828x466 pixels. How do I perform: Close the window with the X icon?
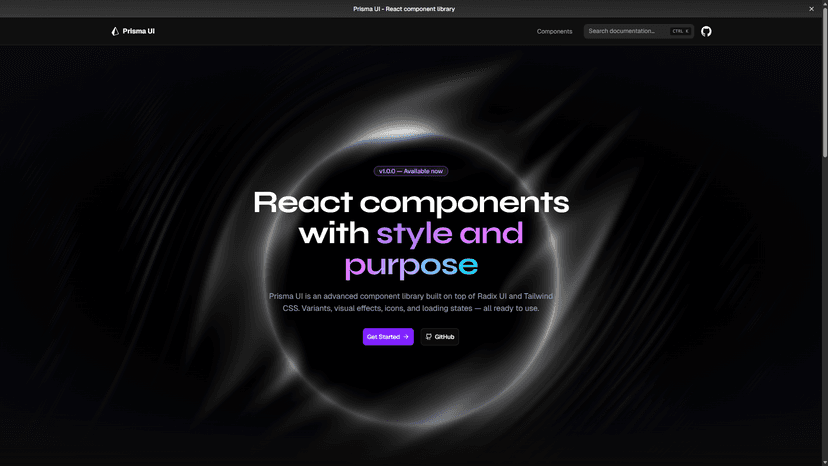pyautogui.click(x=811, y=9)
